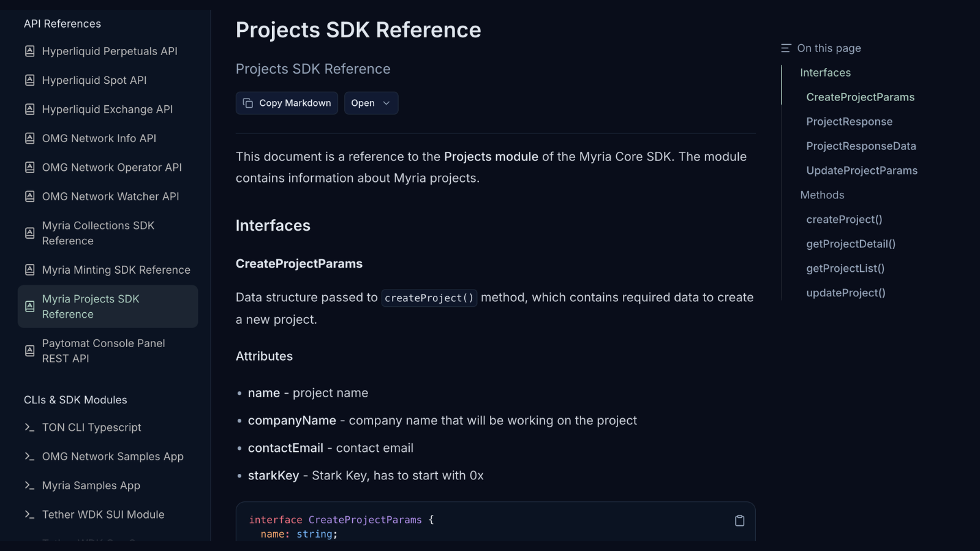Click the Hyperliquid Perpetuals API document icon
This screenshot has width=980, height=551.
[x=29, y=51]
